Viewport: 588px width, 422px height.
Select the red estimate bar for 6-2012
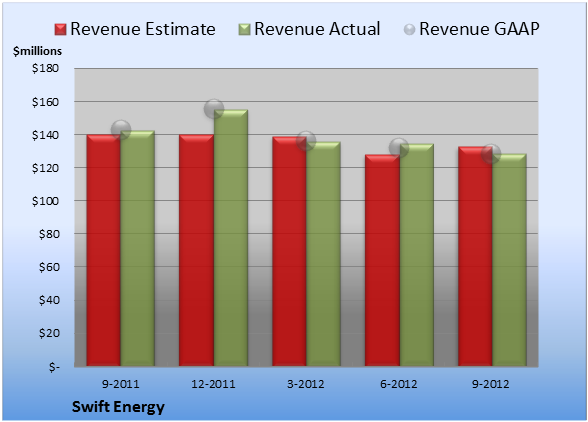click(382, 260)
